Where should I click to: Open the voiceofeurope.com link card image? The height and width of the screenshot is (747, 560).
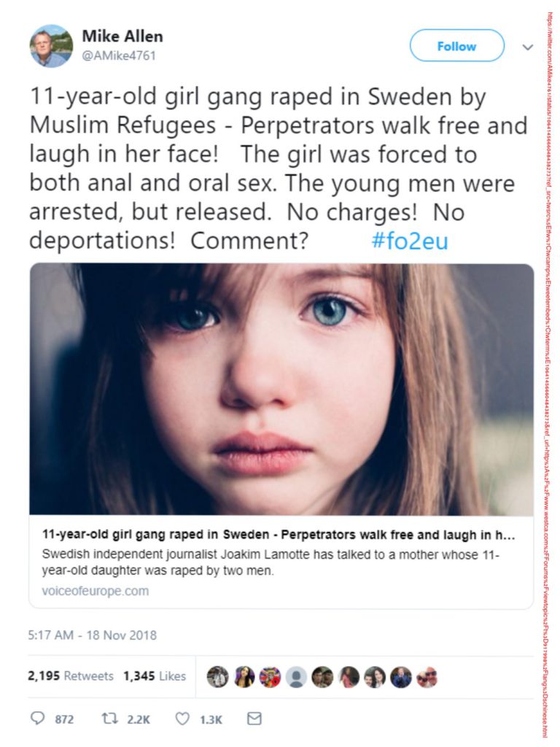point(281,390)
